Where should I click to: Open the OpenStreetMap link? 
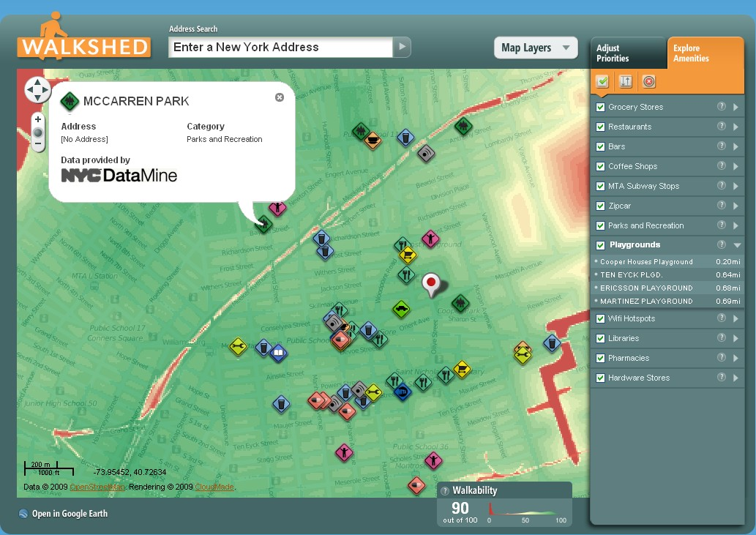[x=97, y=487]
